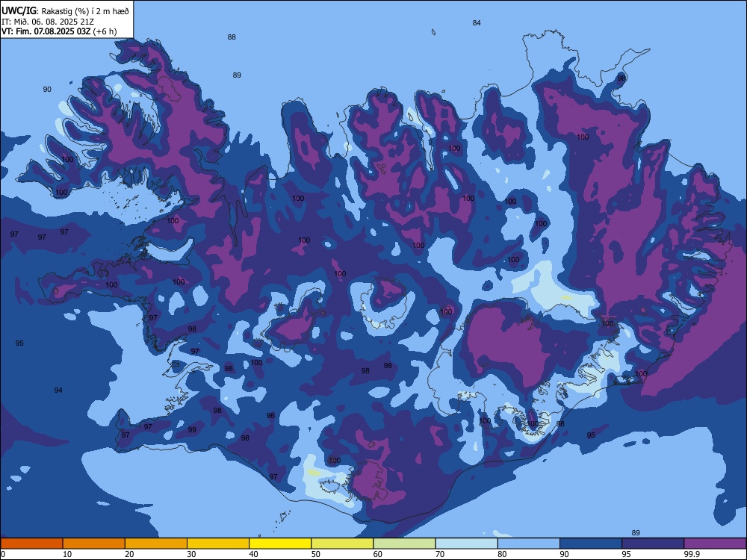Choose the 30–40 golden legend swatch
The width and height of the screenshot is (747, 560).
pyautogui.click(x=218, y=544)
